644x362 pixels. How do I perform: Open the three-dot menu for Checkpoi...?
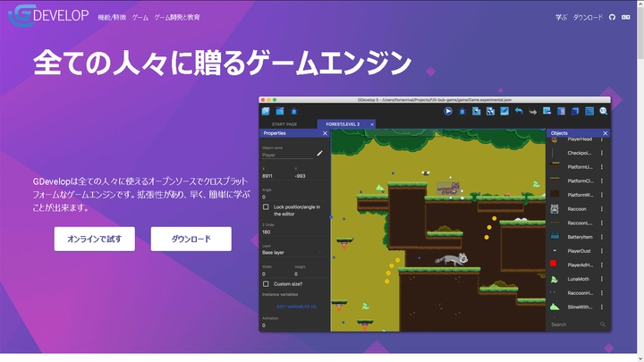tap(602, 153)
